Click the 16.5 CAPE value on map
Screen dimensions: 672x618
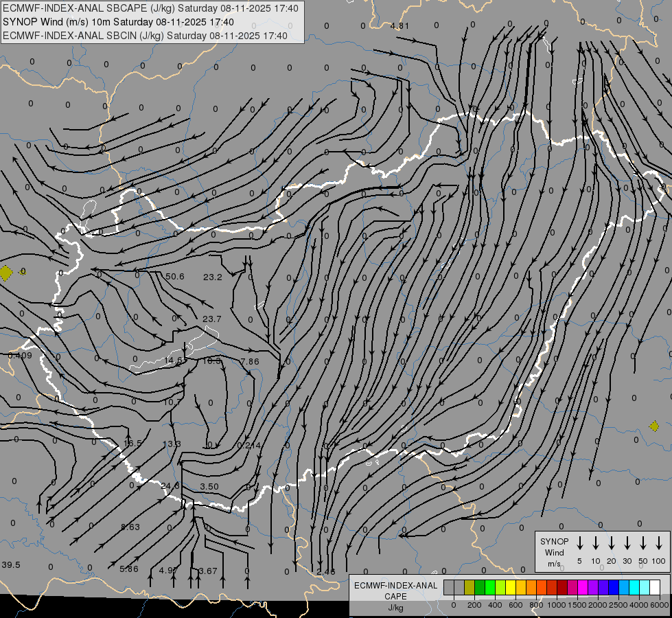[132, 444]
